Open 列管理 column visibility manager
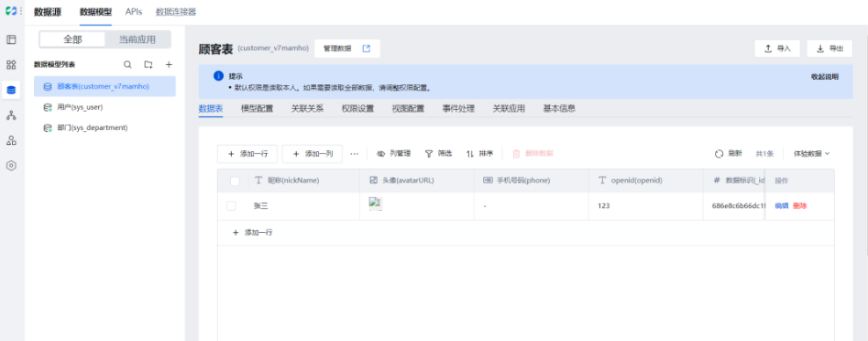 393,153
